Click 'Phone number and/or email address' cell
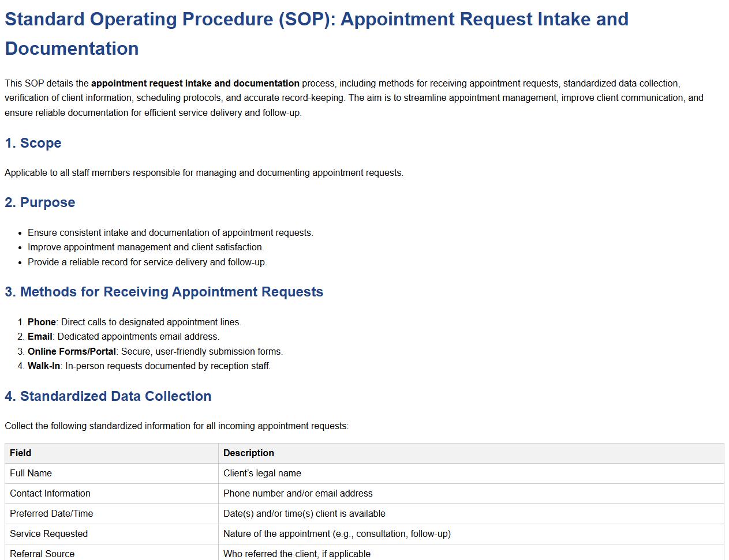The height and width of the screenshot is (560, 729). [x=298, y=493]
